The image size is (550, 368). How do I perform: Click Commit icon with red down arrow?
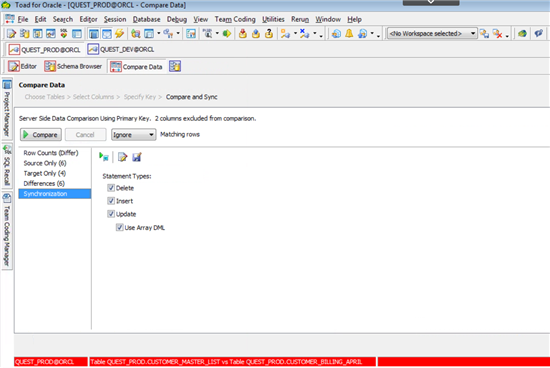242,34
